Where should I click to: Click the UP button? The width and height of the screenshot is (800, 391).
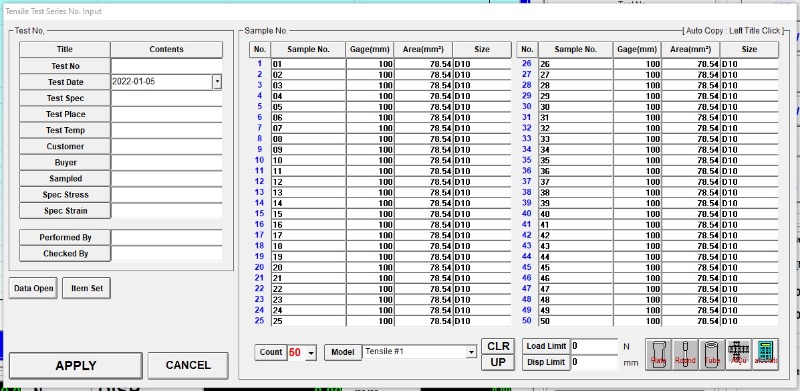click(x=498, y=362)
